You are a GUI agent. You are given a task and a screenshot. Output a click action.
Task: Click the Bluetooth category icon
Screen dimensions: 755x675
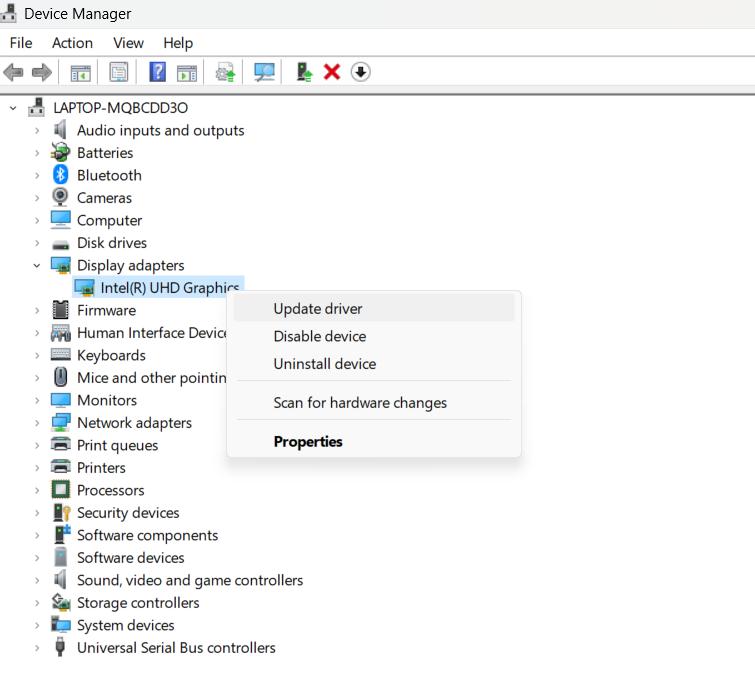60,175
